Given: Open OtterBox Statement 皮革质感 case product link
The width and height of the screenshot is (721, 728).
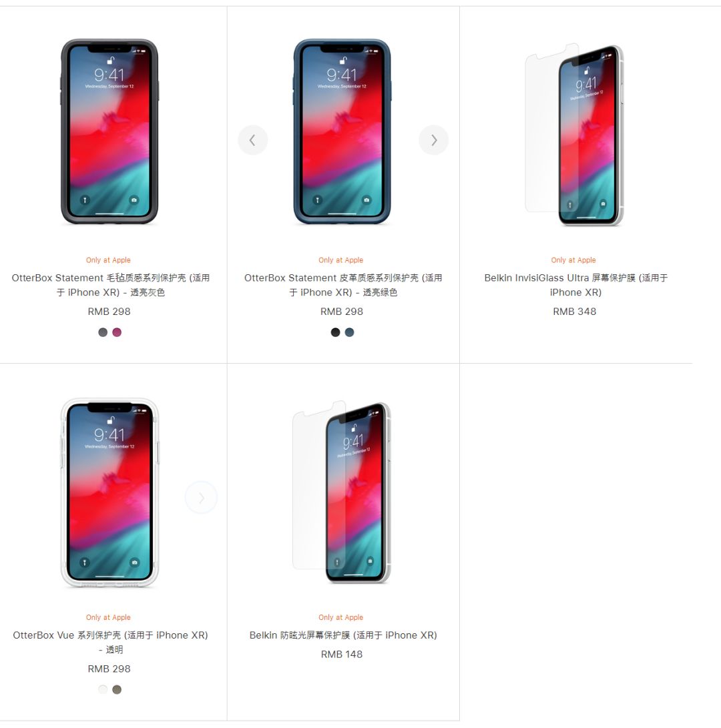Looking at the screenshot, I should point(341,285).
